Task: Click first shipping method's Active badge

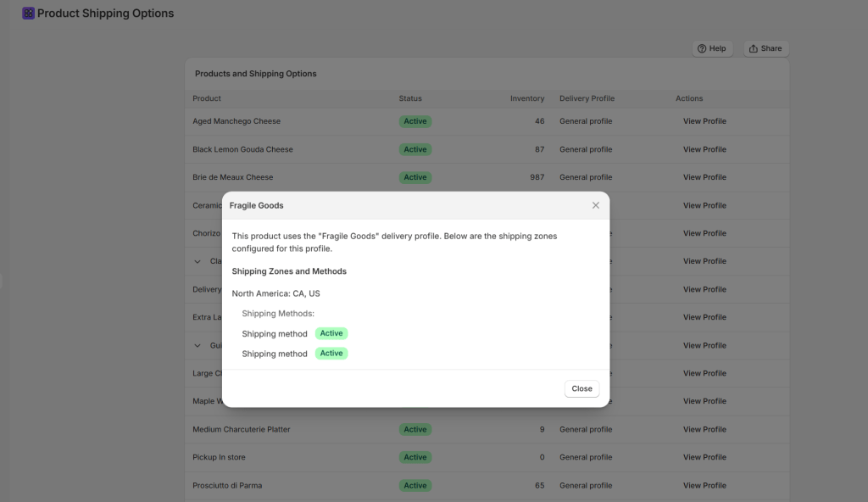Action: (x=331, y=333)
